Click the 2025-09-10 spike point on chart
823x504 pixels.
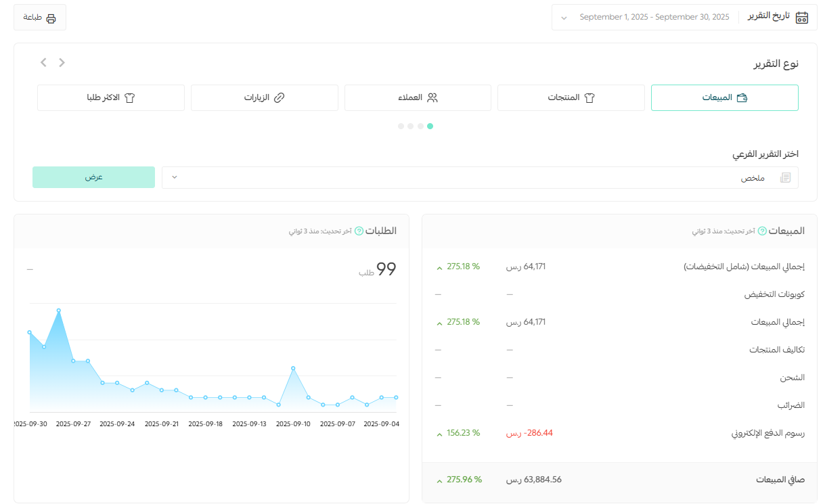click(x=293, y=368)
